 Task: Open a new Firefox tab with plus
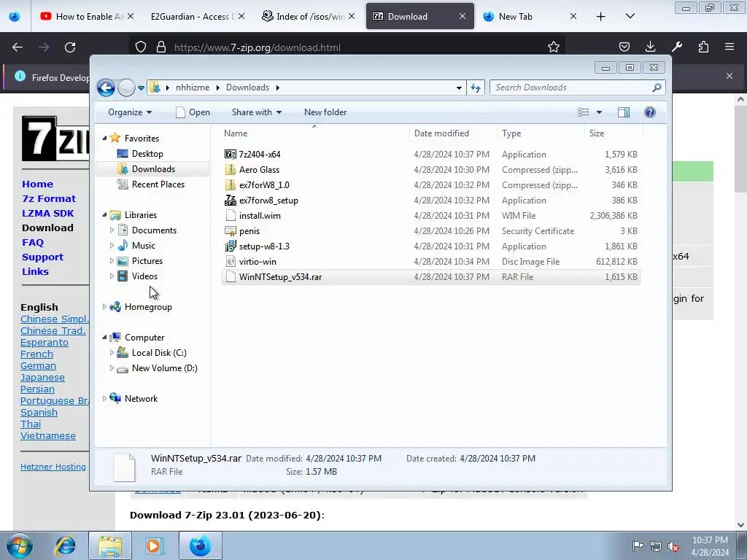click(601, 17)
